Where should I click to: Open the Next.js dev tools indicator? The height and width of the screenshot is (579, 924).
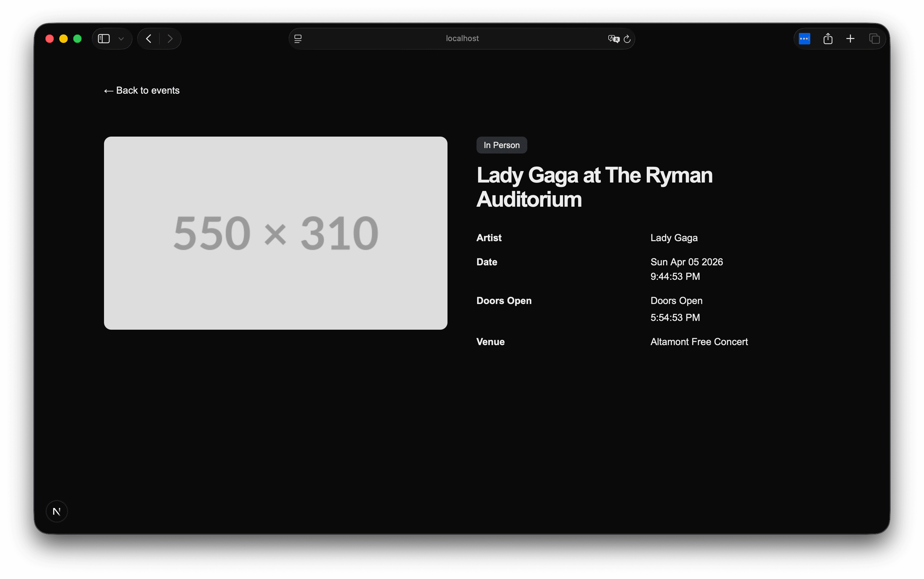57,511
